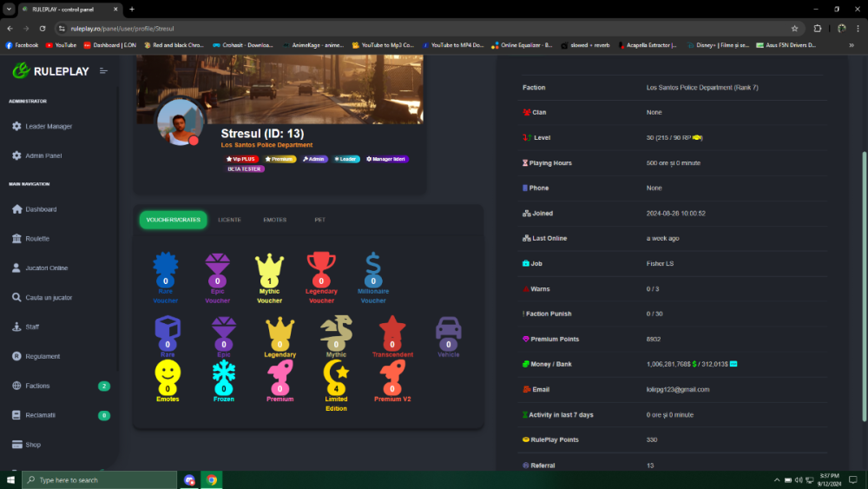Select the Millionaire Voucher dollar icon
Screen dimensions: 868x489
coord(373,265)
